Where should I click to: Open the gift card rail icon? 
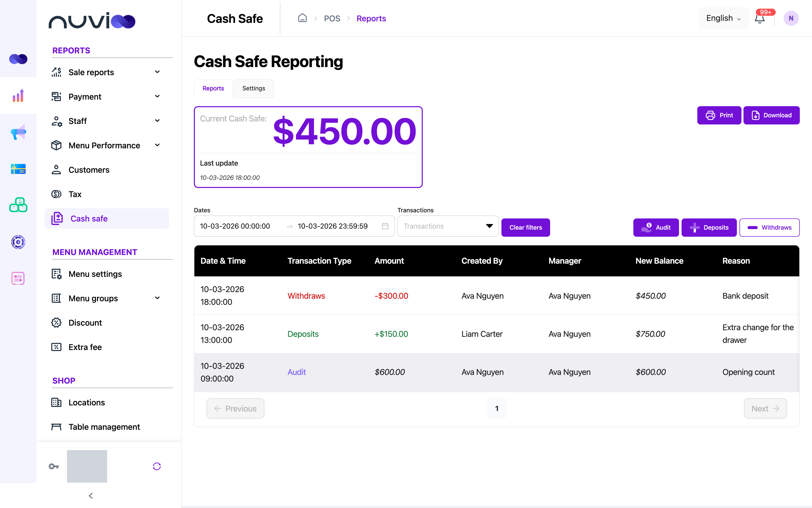[x=18, y=169]
